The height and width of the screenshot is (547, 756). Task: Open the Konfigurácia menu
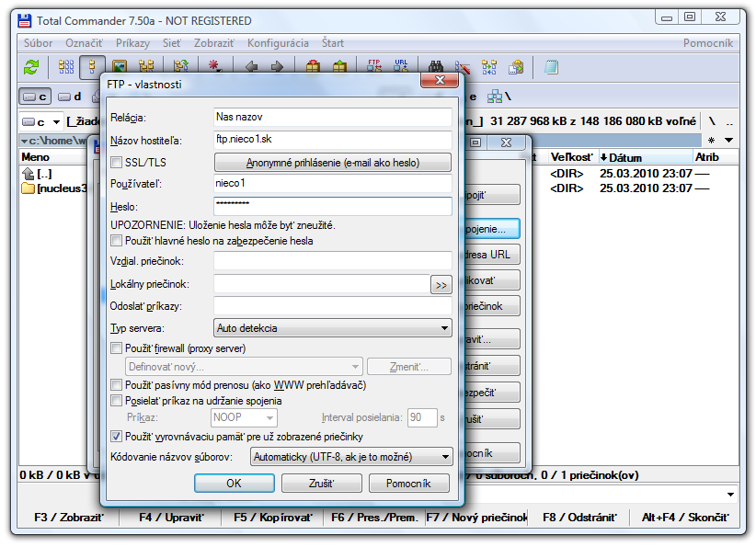point(278,43)
